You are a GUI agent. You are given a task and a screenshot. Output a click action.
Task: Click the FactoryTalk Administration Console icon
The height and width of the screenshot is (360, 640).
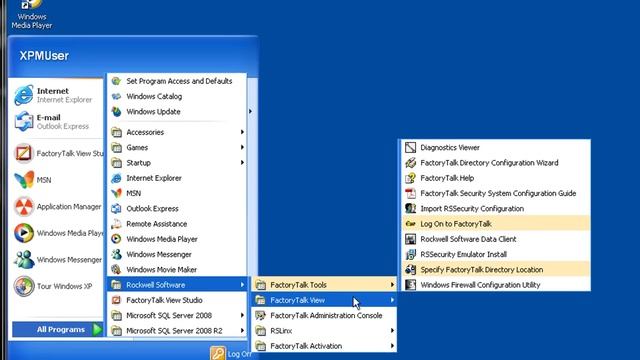click(x=260, y=316)
